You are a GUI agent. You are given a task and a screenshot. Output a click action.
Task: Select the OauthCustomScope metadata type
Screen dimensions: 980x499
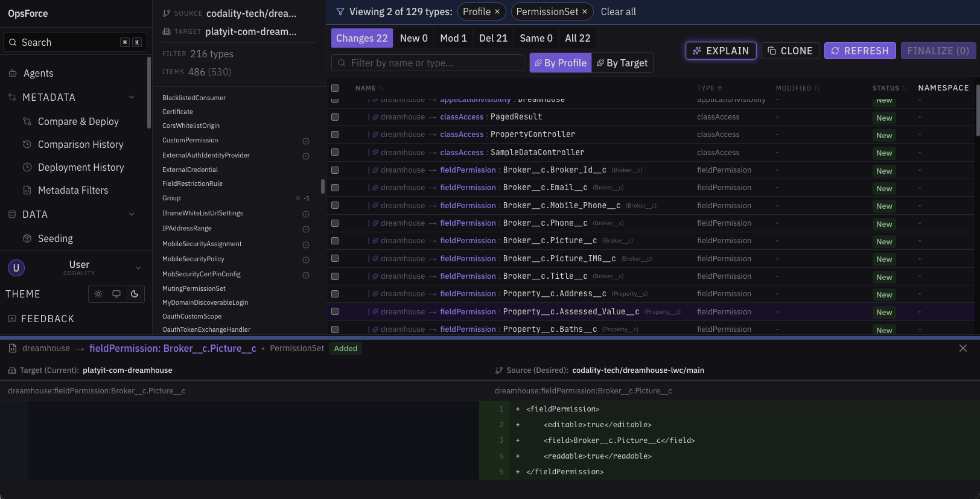click(x=192, y=316)
